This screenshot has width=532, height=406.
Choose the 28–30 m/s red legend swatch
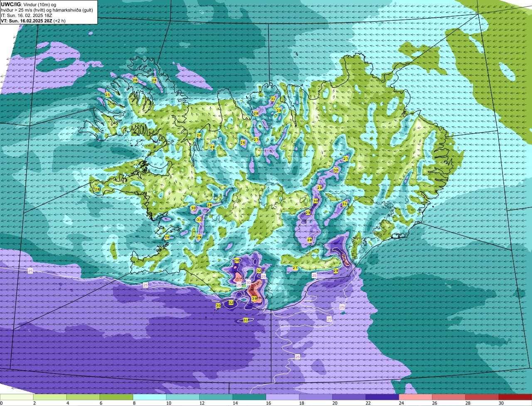[x=482, y=397]
